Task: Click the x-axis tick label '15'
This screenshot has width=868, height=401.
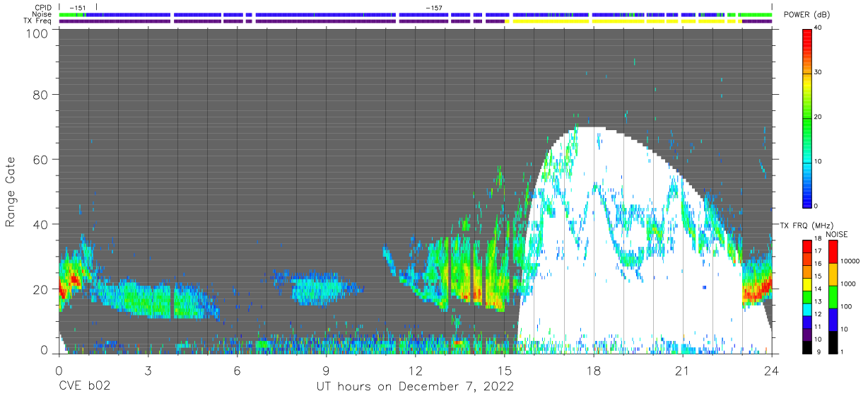Action: pos(505,370)
